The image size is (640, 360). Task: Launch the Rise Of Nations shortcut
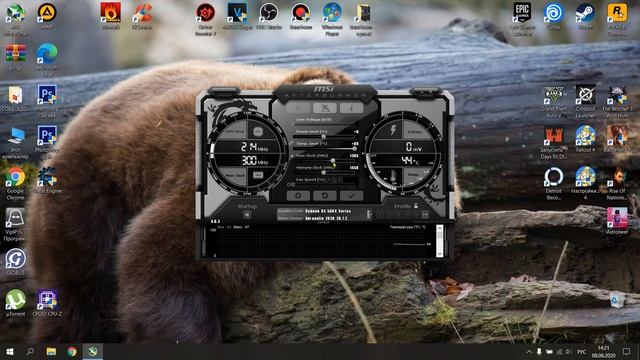click(x=617, y=177)
